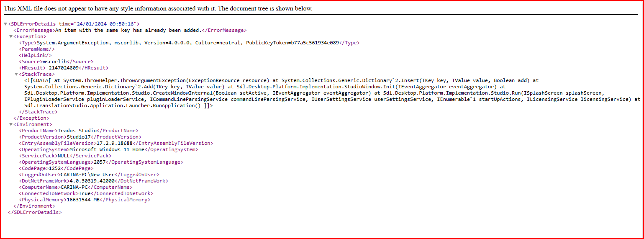Screen dimensions: 644x239
Task: Collapse the StackTrace node triangle
Action: tap(16, 75)
